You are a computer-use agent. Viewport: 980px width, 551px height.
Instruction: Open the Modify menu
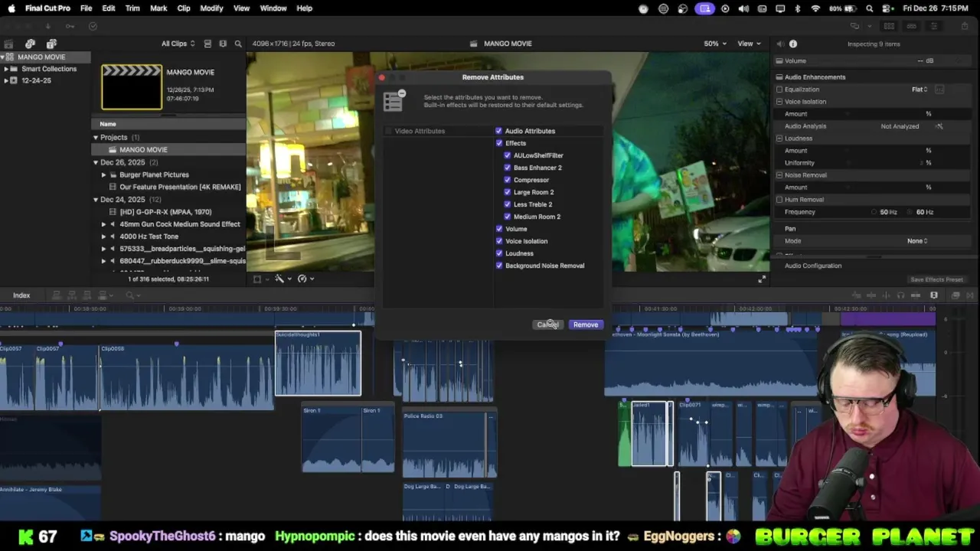[x=211, y=8]
